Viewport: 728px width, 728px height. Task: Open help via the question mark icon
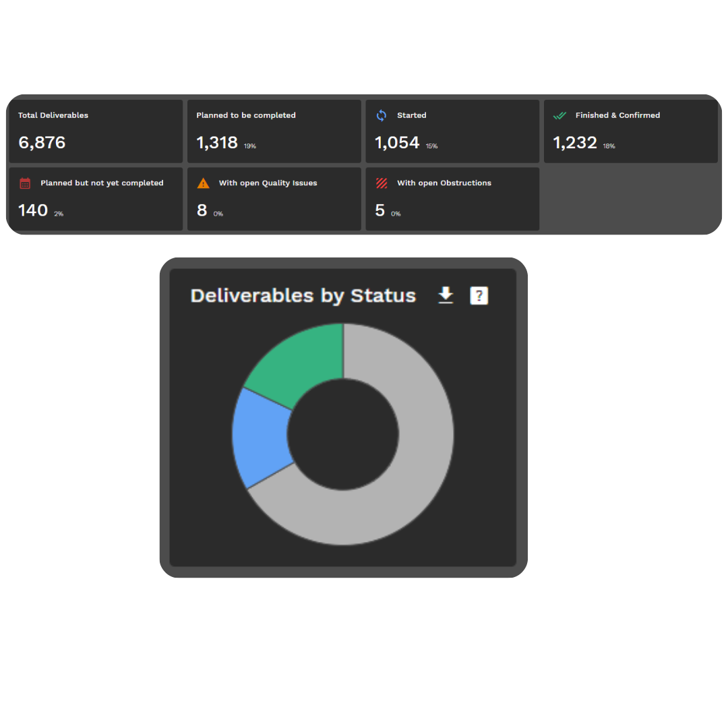[x=479, y=295]
